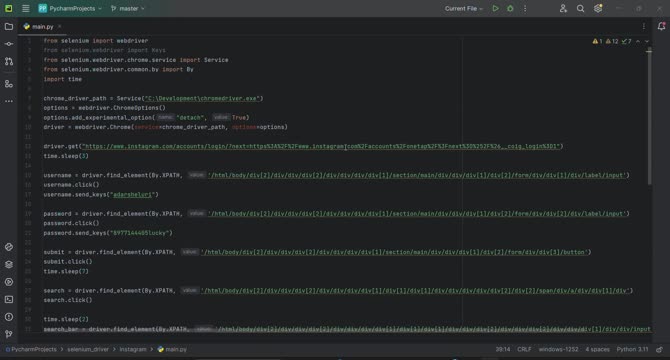Open the Problems tool window icon
Screen dimensions: 670x360
(9, 317)
